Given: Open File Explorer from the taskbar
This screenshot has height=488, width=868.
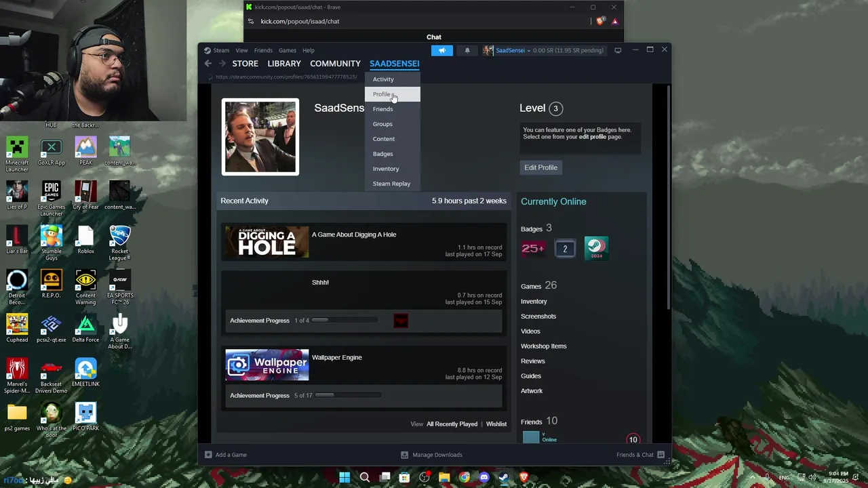Looking at the screenshot, I should click(x=444, y=477).
